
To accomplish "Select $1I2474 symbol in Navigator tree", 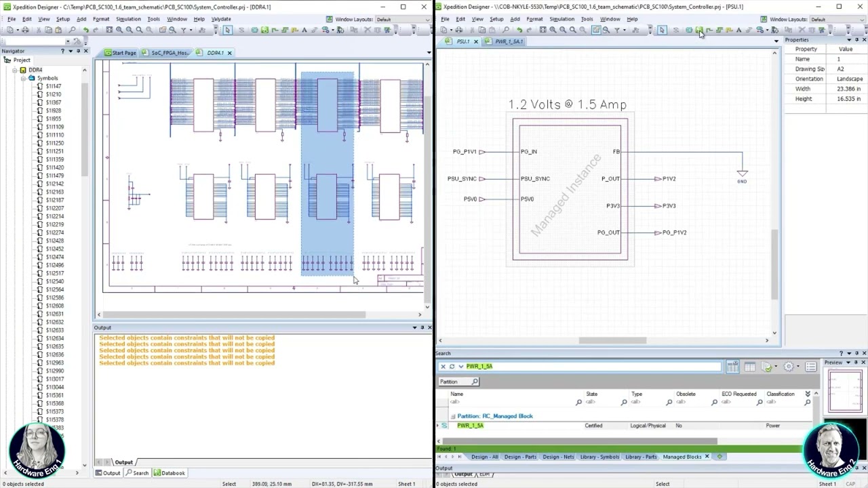I will pos(54,257).
